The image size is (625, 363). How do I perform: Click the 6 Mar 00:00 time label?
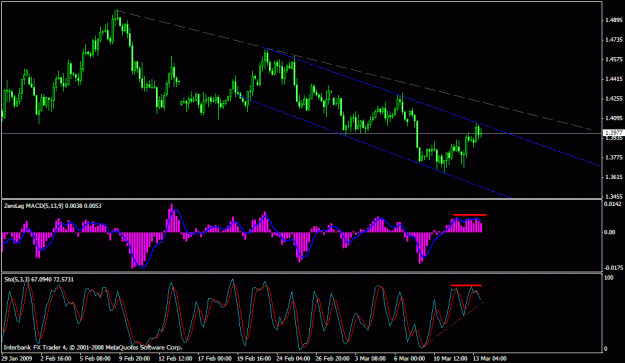pyautogui.click(x=409, y=359)
